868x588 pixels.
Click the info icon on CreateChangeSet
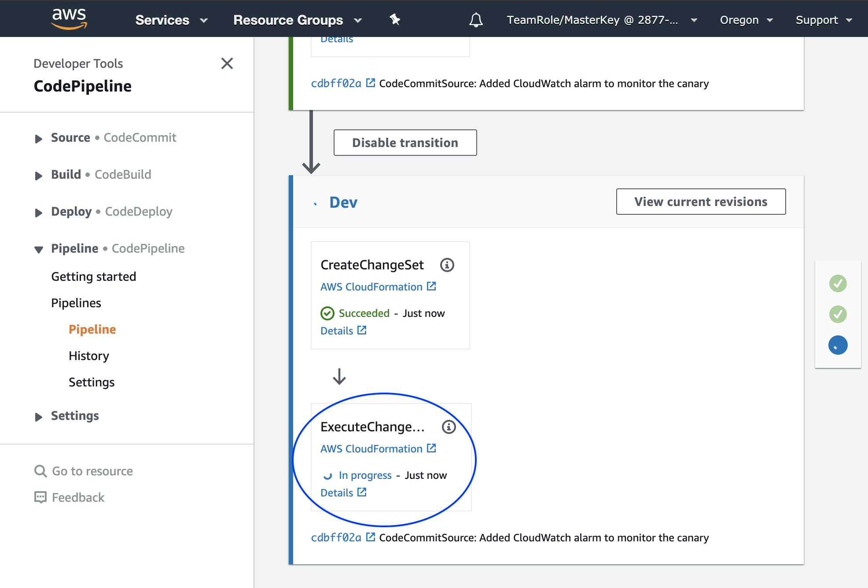click(447, 265)
